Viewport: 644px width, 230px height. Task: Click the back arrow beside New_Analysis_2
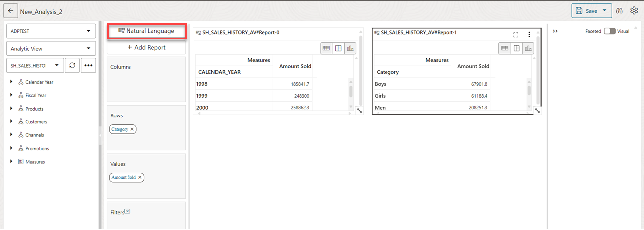(10, 11)
